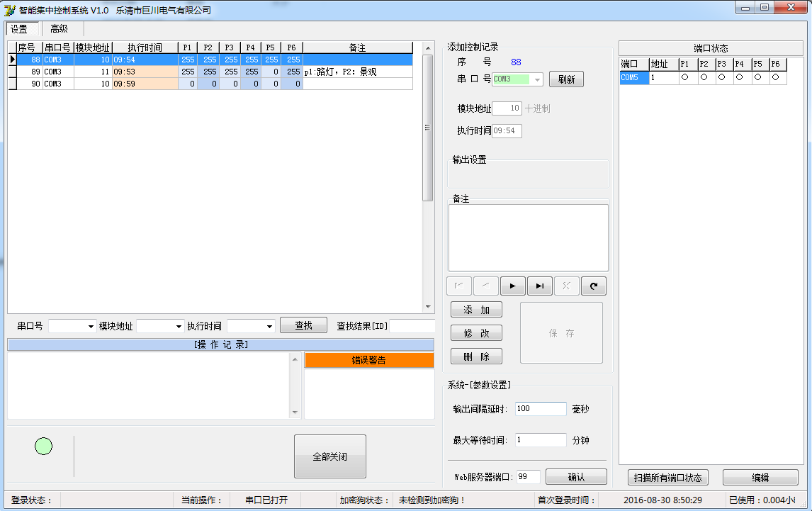Select the 设置 tab
Screen dimensions: 812x511
coord(19,29)
